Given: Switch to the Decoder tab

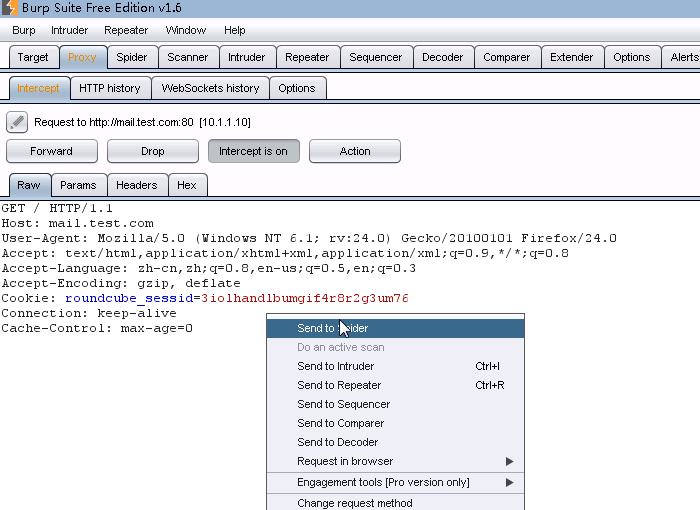Looking at the screenshot, I should point(442,57).
